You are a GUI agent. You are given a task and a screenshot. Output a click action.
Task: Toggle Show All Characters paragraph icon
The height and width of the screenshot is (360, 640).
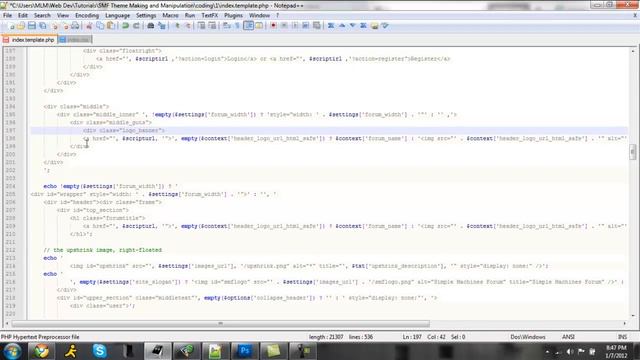[x=238, y=26]
